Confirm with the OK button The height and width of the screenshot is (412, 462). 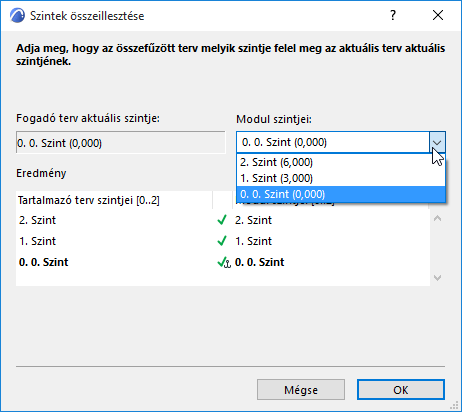point(401,390)
